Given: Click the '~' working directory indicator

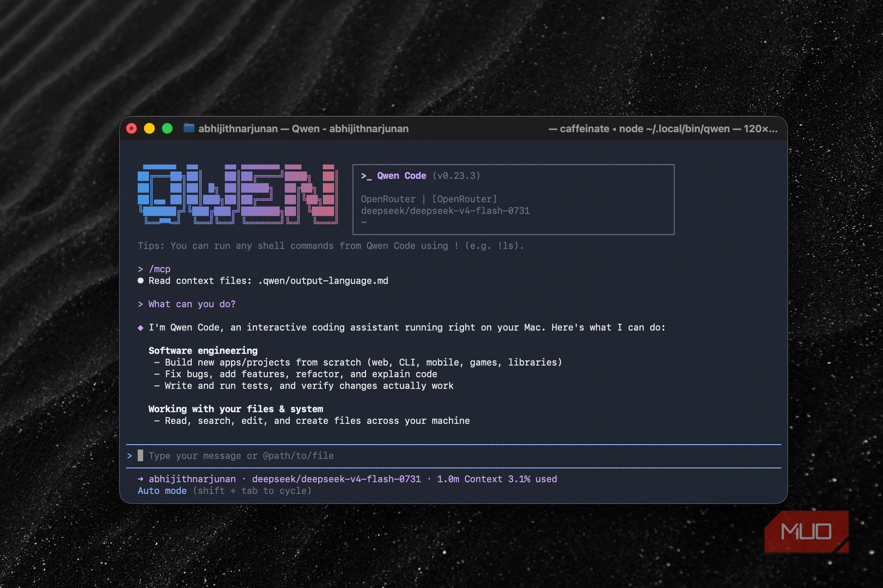Looking at the screenshot, I should pos(364,223).
